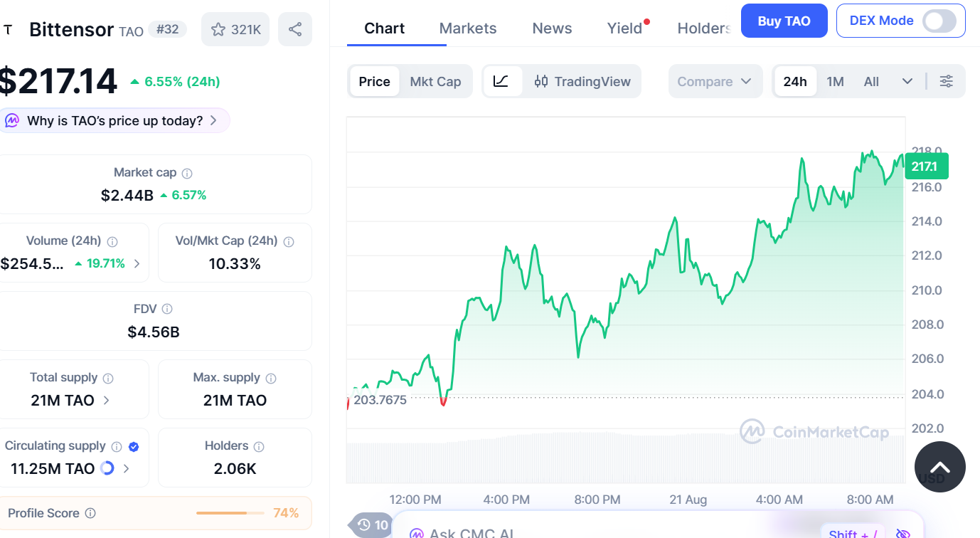
Task: Expand more time range options chevron
Action: tap(907, 81)
